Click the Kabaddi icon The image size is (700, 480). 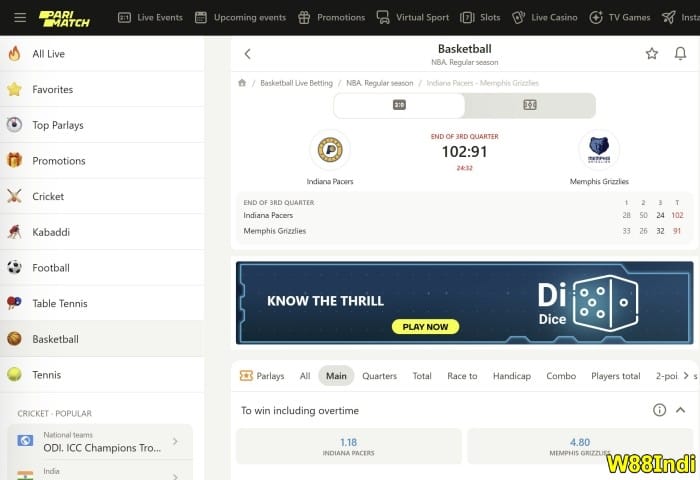14,231
